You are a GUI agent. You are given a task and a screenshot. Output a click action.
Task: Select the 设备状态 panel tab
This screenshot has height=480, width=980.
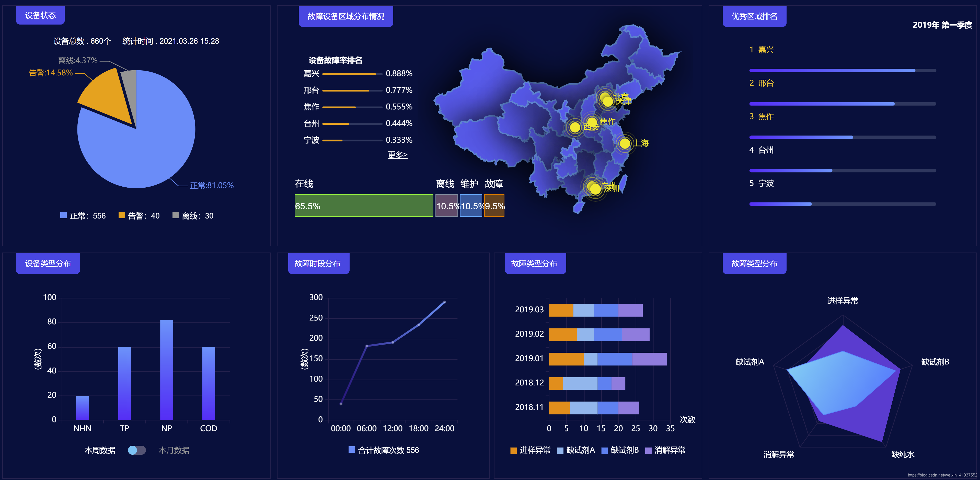[x=40, y=16]
